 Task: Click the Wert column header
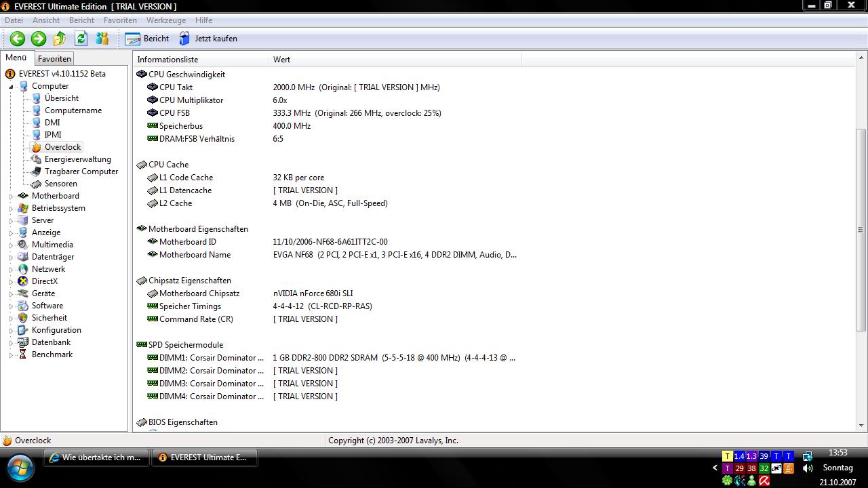(395, 60)
